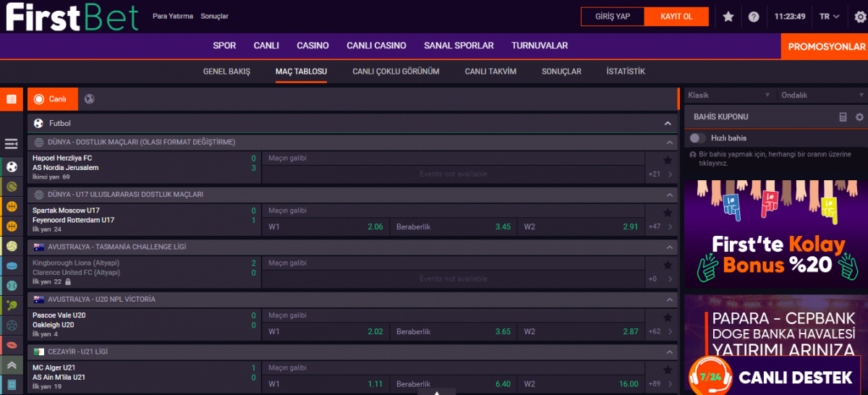This screenshot has height=395, width=868.
Task: Click the double chevron up sidebar icon
Action: pos(12,365)
